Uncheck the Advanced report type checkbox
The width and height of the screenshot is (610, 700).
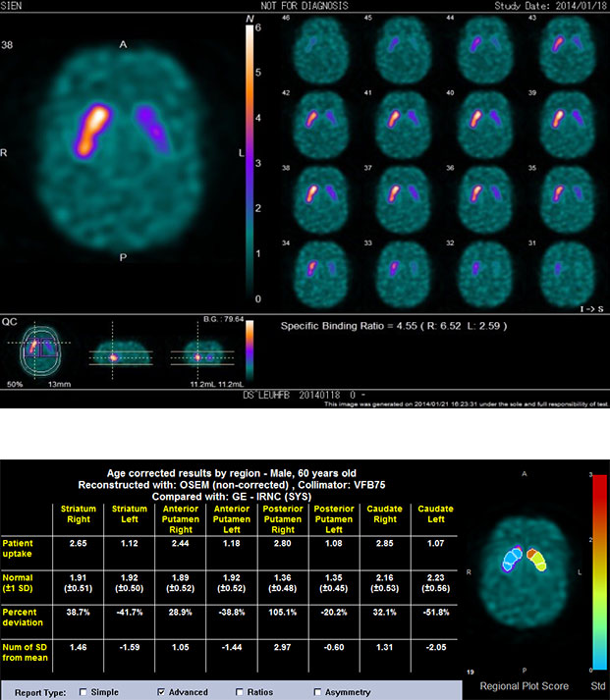161,692
